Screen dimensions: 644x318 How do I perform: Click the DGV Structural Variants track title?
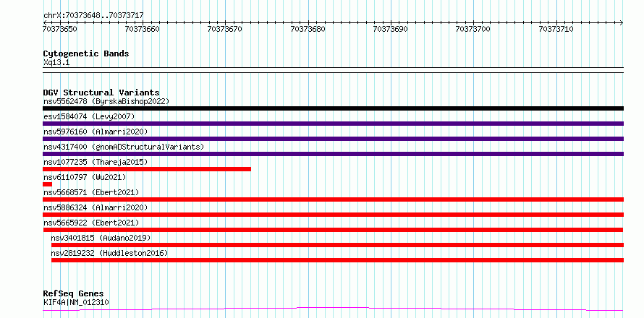[x=101, y=93]
